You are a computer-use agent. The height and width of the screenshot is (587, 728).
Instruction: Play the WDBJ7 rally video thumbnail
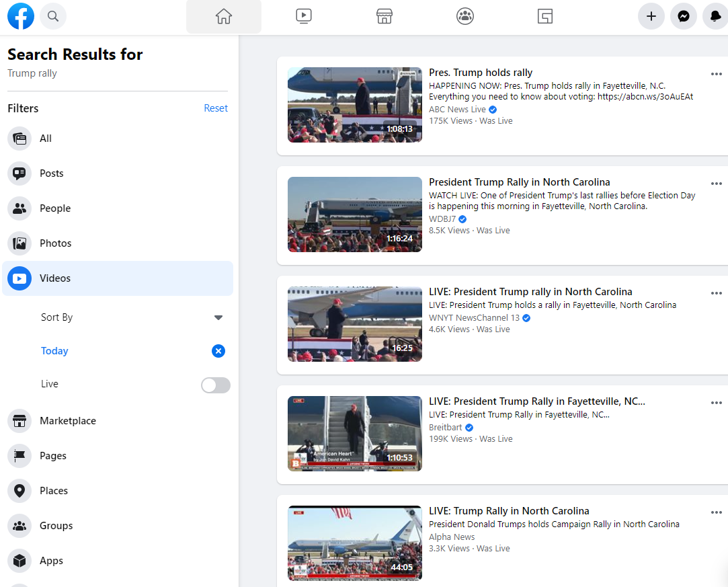(x=355, y=214)
